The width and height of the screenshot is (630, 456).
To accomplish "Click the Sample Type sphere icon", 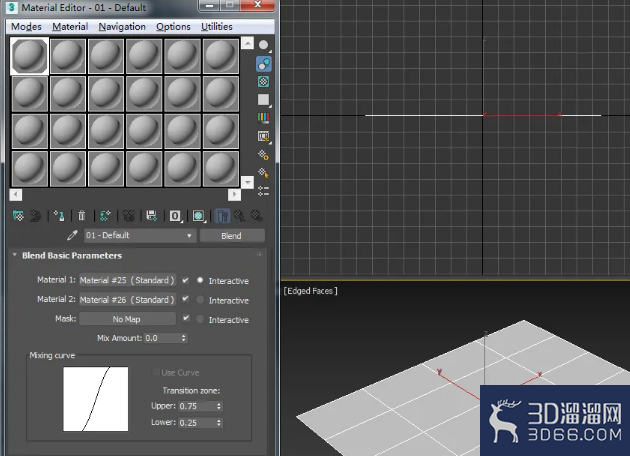I will click(264, 45).
